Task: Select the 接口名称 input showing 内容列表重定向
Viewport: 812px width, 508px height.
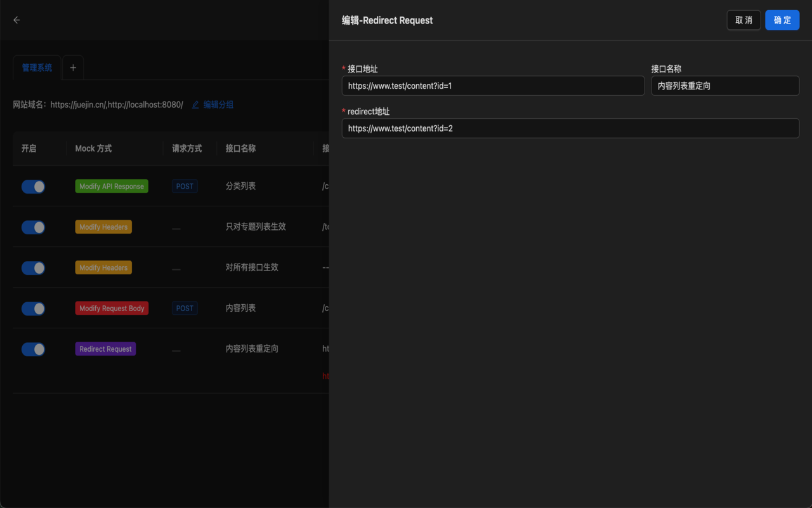Action: pos(725,85)
